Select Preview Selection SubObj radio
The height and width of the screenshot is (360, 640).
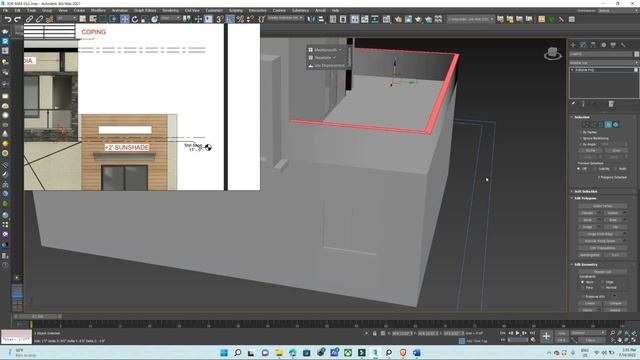click(x=596, y=169)
